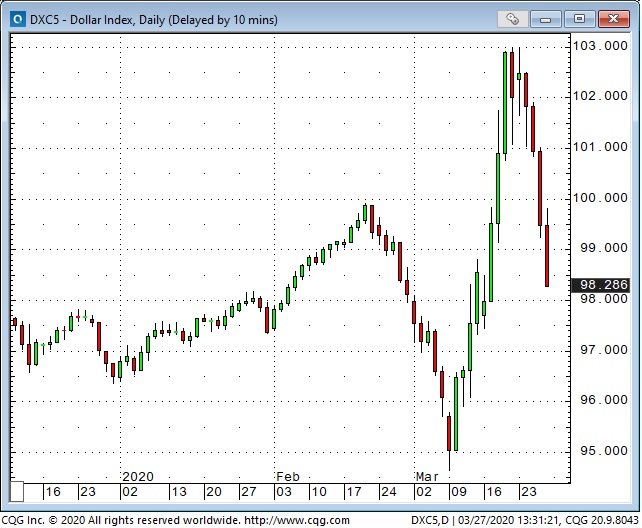Click the chart link chain icon
Image resolution: width=642 pixels, height=528 pixels.
512,19
